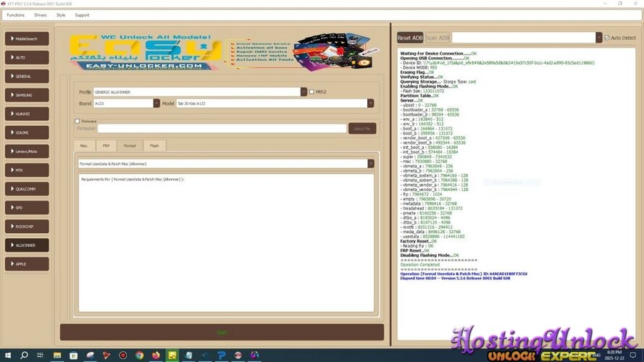Open the MTK sidebar section

click(27, 170)
